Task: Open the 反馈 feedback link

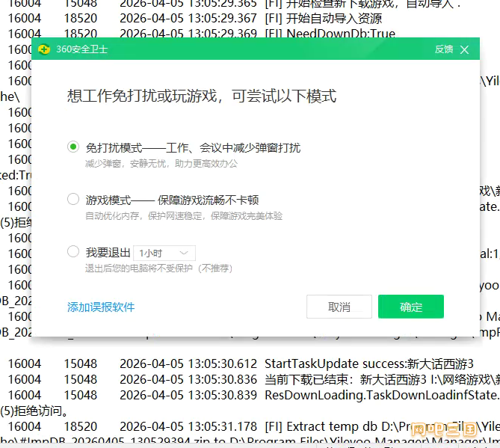Action: click(443, 49)
